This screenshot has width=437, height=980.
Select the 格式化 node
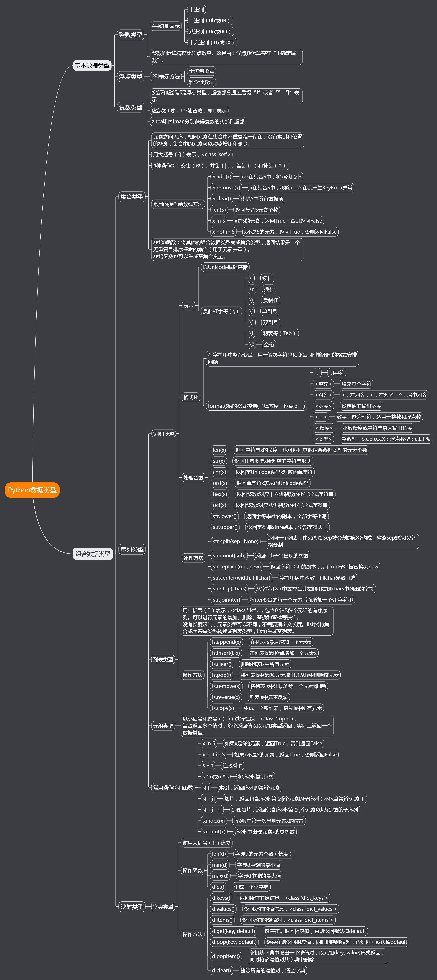[191, 397]
